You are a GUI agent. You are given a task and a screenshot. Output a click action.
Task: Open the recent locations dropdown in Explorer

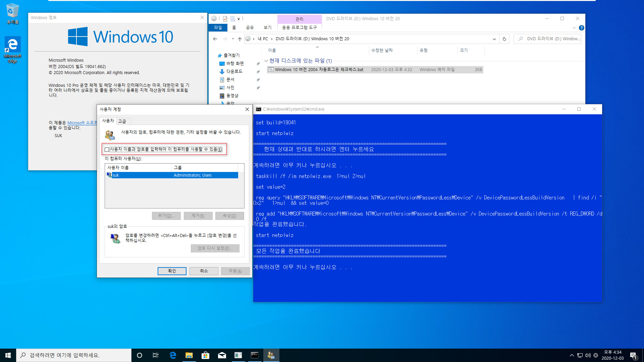click(233, 39)
